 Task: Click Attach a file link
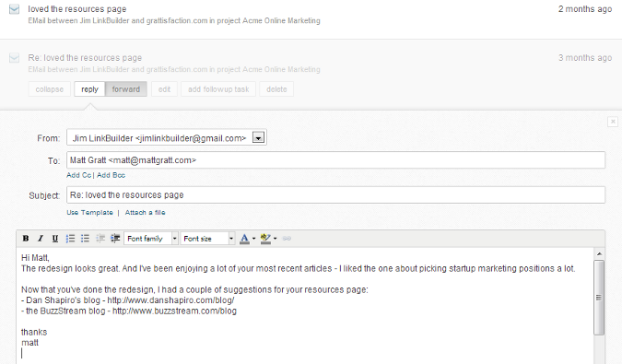pyautogui.click(x=146, y=213)
